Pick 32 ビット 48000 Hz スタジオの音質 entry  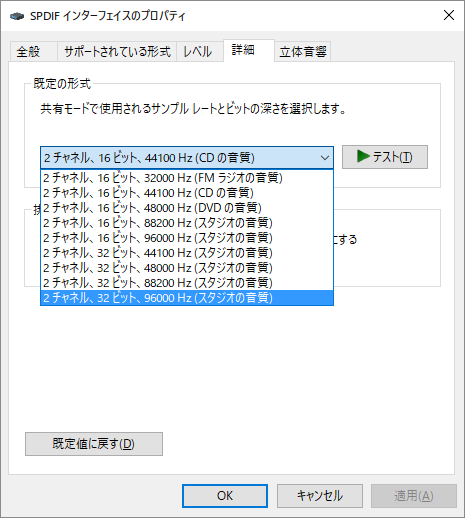point(187,268)
